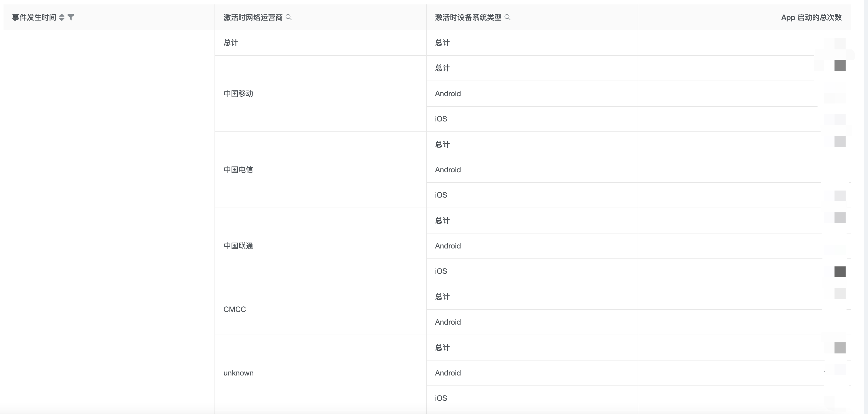Select the 中国联通 carrier cell
868x414 pixels.
click(238, 246)
